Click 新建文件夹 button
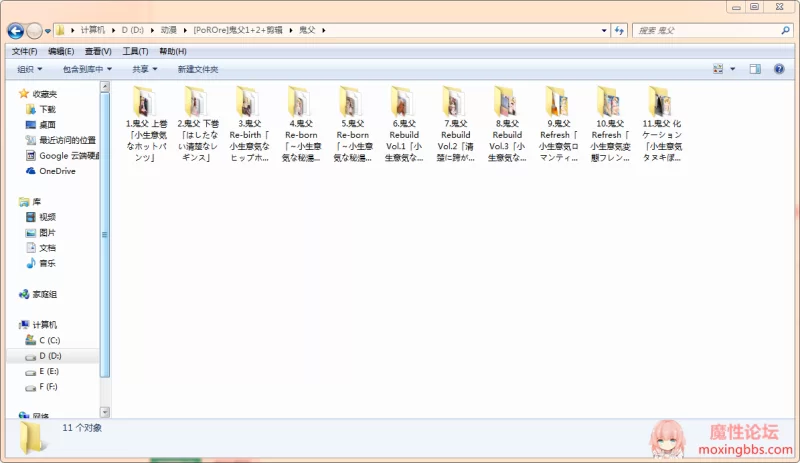The image size is (800, 463). [197, 69]
